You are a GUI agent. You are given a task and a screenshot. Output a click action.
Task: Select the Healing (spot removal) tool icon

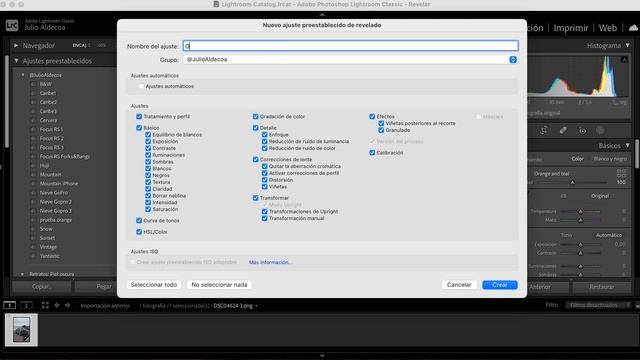(563, 131)
